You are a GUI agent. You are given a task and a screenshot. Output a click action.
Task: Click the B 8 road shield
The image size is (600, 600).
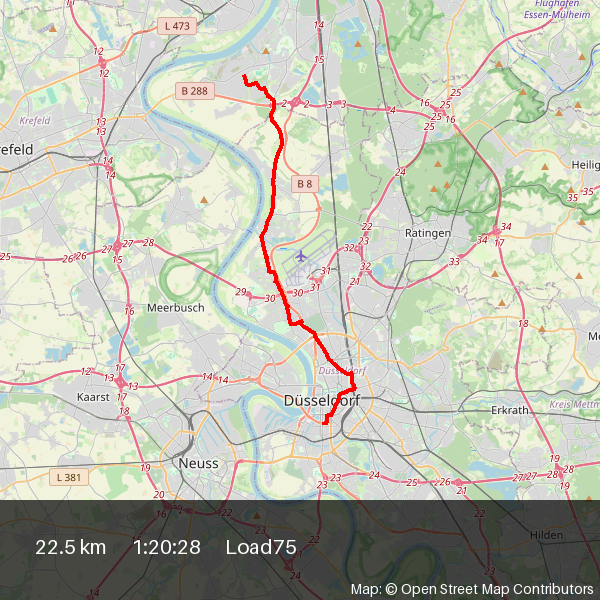coord(305,184)
